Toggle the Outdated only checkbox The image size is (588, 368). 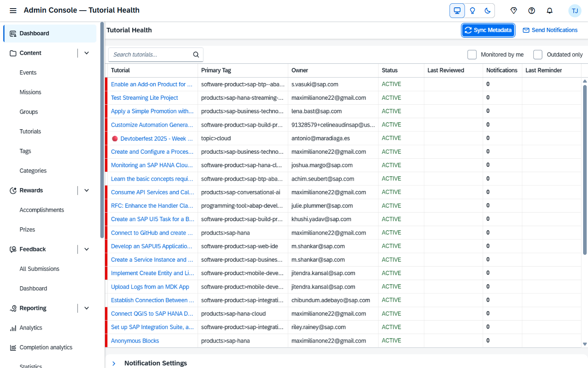[x=538, y=54]
